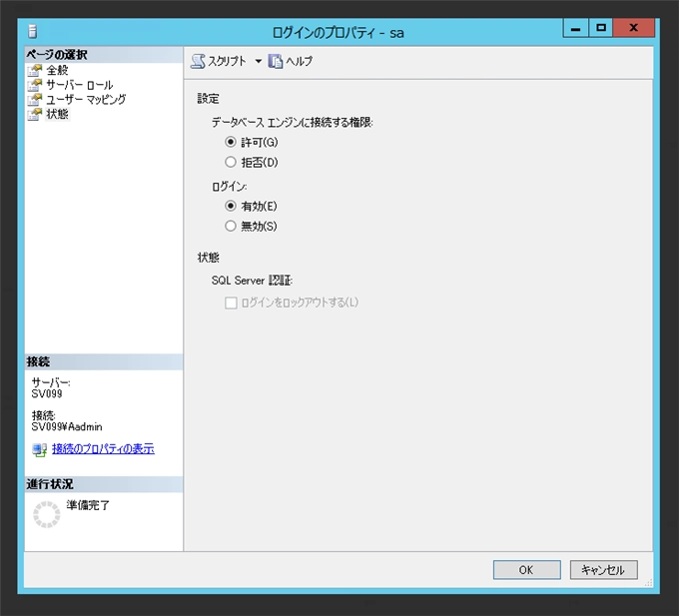Click the ユーザー マッピング page icon
Screen dimensions: 679x616
coord(35,100)
